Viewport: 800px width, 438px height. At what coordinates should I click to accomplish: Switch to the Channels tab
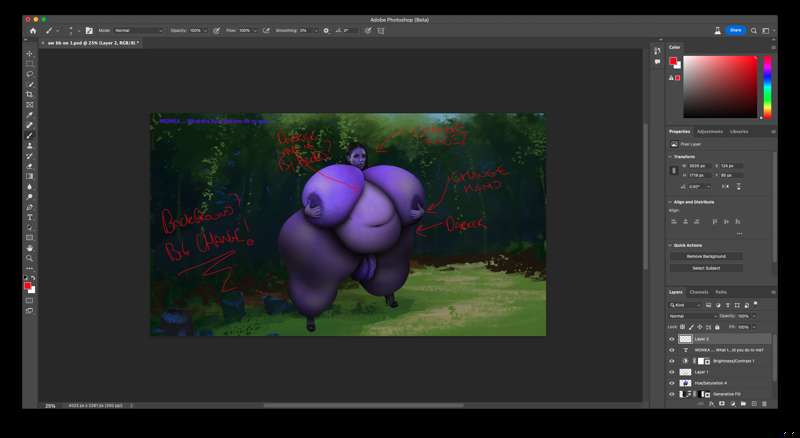click(x=698, y=293)
